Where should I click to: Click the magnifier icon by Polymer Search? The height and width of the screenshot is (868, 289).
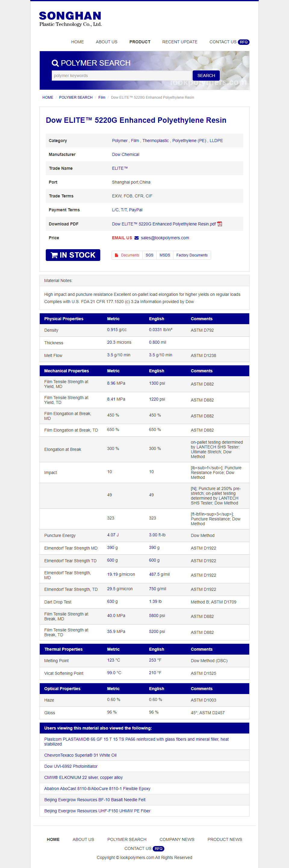tap(55, 63)
